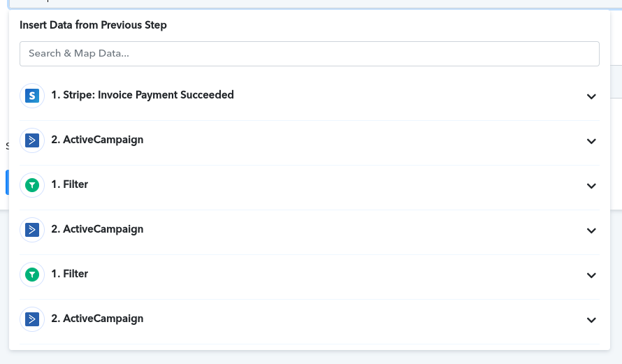Viewport: 622px width, 364px height.
Task: Click the last ActiveCampaign step icon
Action: [x=32, y=319]
